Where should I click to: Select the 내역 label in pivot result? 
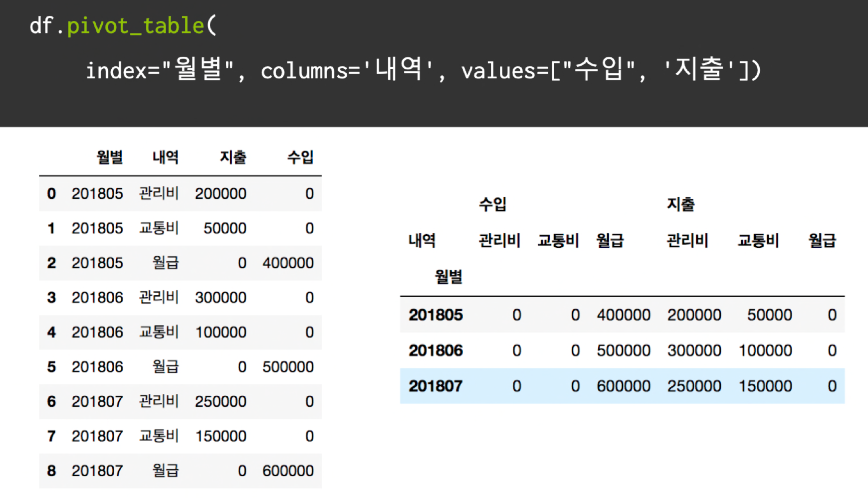point(422,240)
